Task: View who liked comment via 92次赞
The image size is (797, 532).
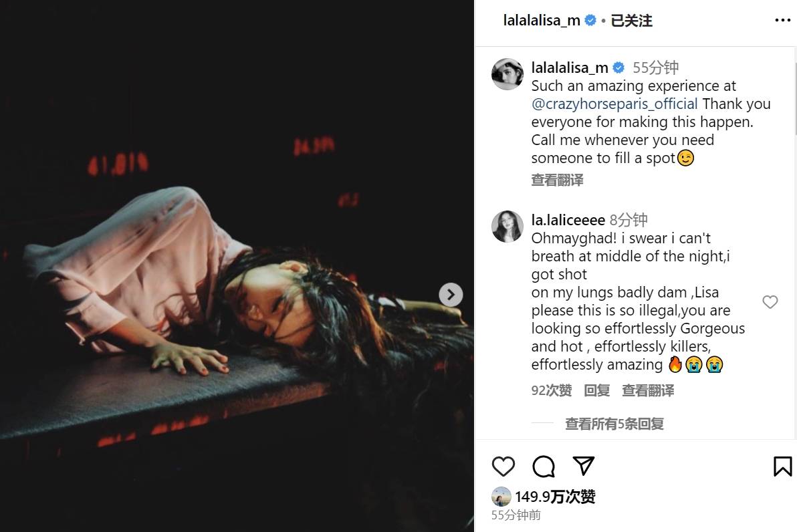Action: click(552, 390)
